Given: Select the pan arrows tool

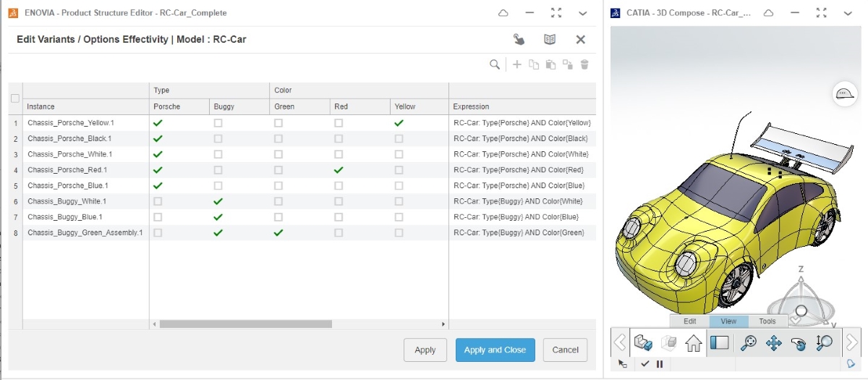Looking at the screenshot, I should click(x=773, y=343).
